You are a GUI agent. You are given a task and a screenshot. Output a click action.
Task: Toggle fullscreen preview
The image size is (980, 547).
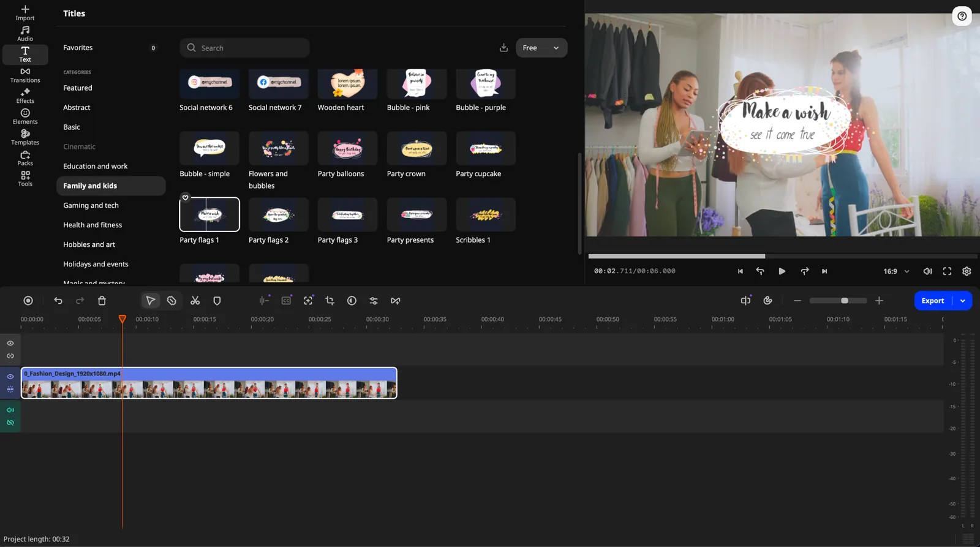pos(947,271)
